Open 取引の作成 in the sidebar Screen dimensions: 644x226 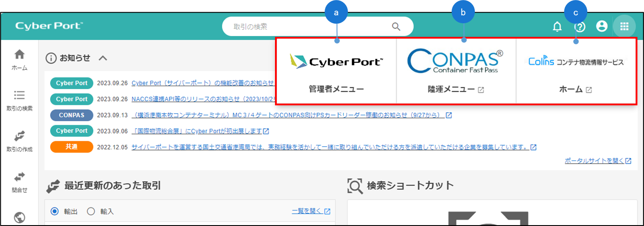(x=19, y=141)
